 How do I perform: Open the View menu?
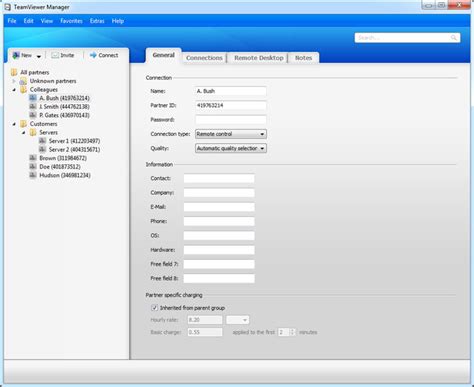point(47,21)
